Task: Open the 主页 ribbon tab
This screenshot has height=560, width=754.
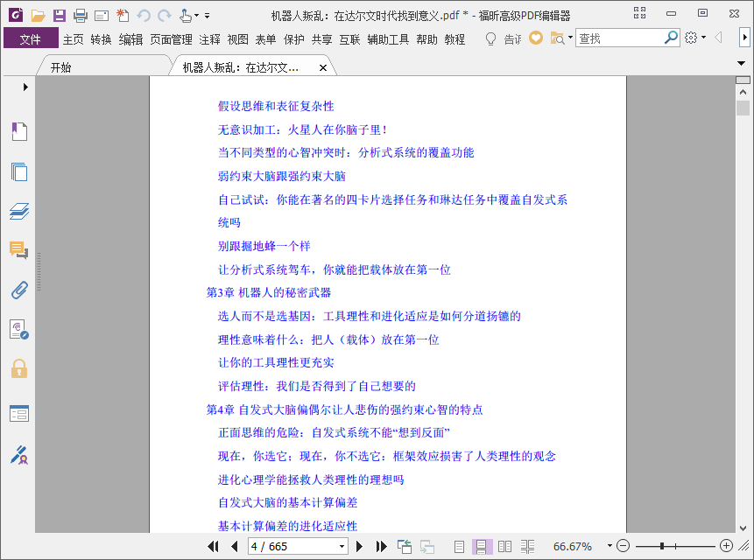Action: [x=73, y=39]
